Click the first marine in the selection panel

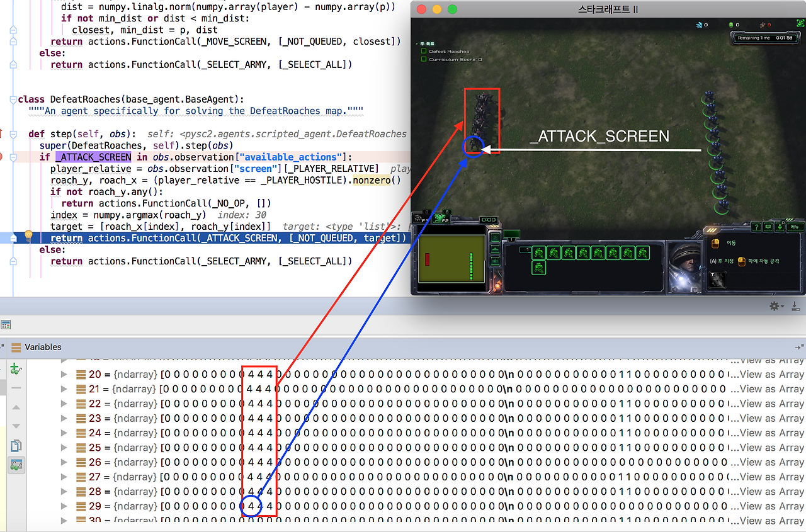(x=539, y=253)
